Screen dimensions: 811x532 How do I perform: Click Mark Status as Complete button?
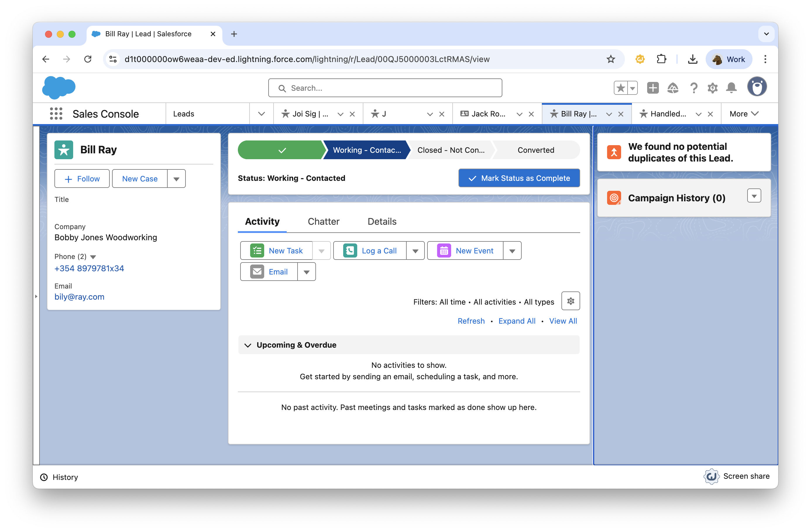519,178
